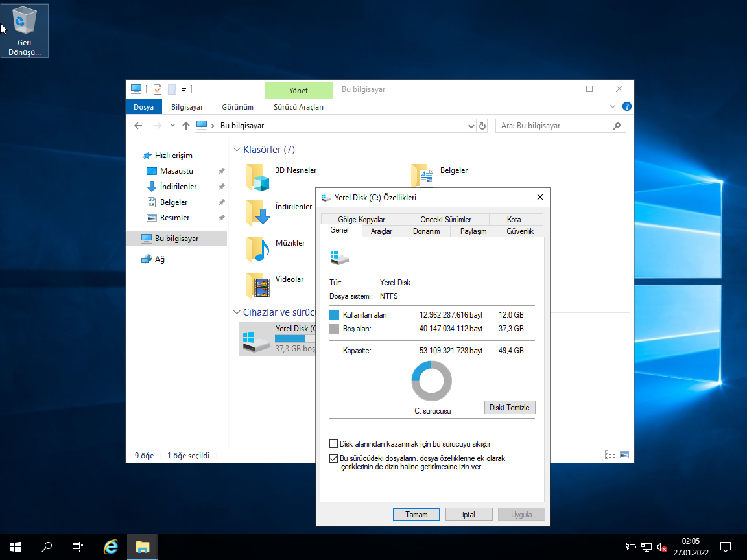The width and height of the screenshot is (747, 560).
Task: Enable the compress this drive checkbox
Action: coord(334,444)
